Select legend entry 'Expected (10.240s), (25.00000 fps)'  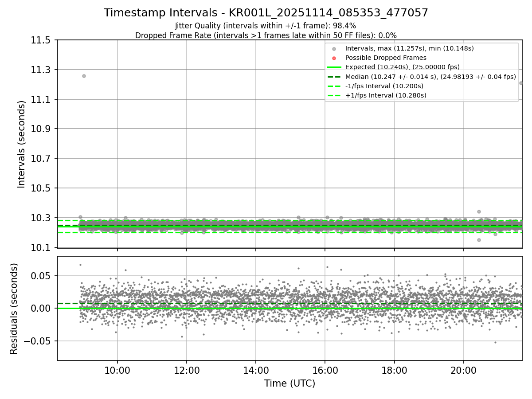[x=403, y=67]
